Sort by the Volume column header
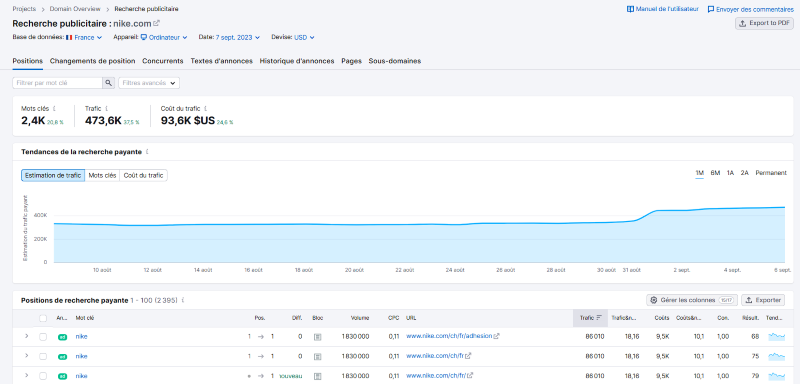The height and width of the screenshot is (384, 800). tap(360, 318)
